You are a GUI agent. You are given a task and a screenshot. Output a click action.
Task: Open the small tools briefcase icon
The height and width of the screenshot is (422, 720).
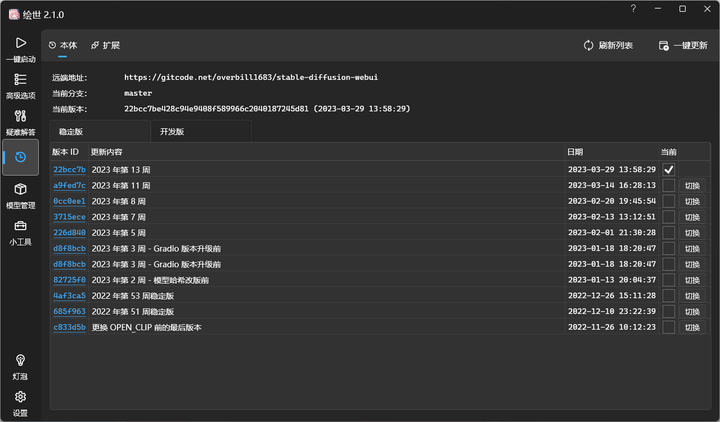tap(21, 226)
